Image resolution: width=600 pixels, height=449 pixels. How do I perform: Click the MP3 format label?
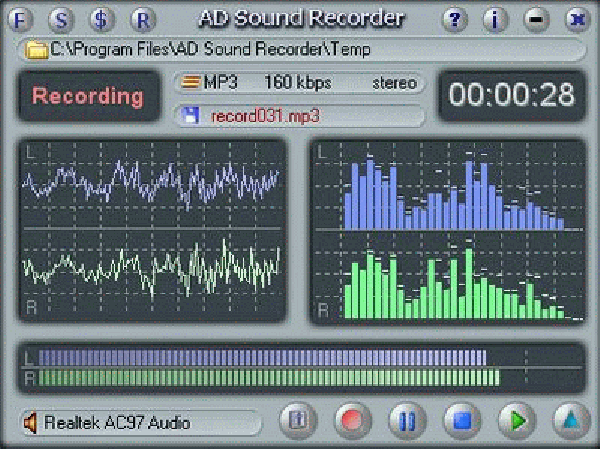pos(220,82)
